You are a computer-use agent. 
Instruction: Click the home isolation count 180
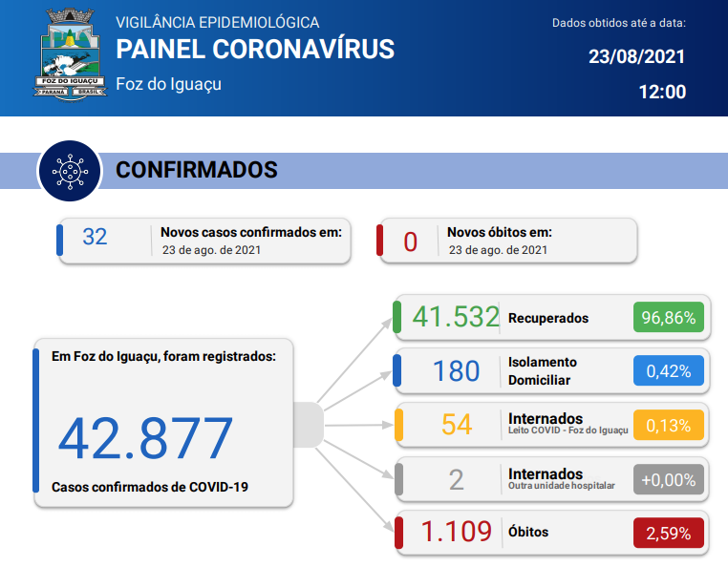pyautogui.click(x=457, y=371)
